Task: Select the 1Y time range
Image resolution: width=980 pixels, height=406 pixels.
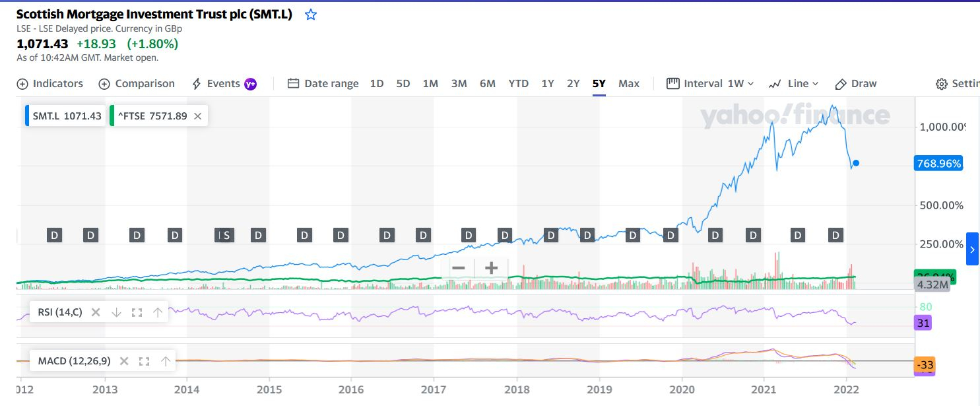Action: [x=548, y=84]
